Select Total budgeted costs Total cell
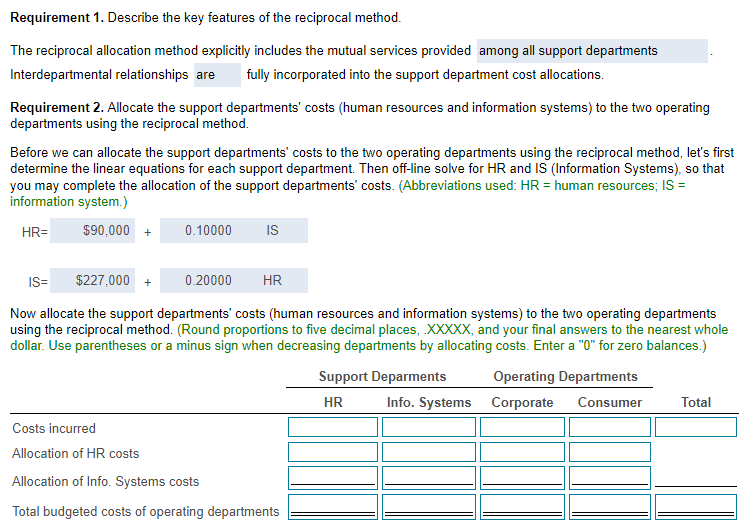Viewport: 744px width, 529px height. click(696, 507)
